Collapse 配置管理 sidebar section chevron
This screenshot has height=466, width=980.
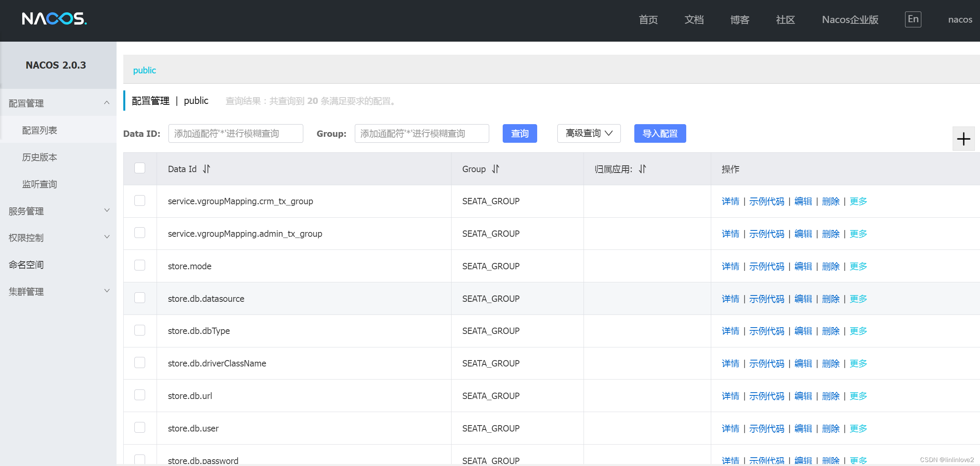(x=107, y=103)
